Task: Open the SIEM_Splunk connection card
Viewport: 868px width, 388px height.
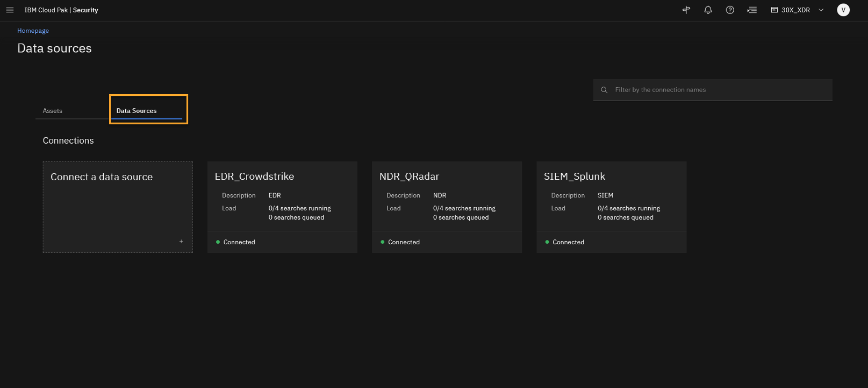Action: 611,207
